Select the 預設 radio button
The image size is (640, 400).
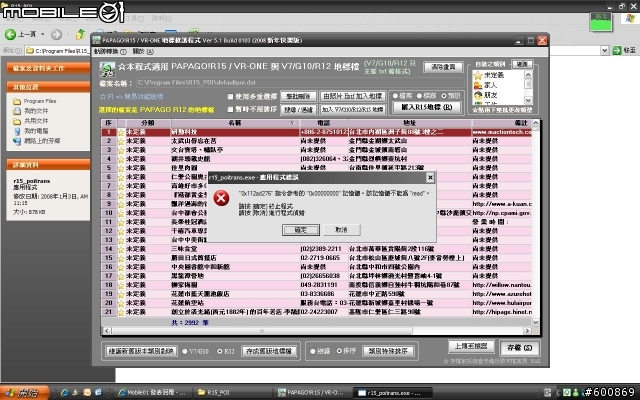444,96
